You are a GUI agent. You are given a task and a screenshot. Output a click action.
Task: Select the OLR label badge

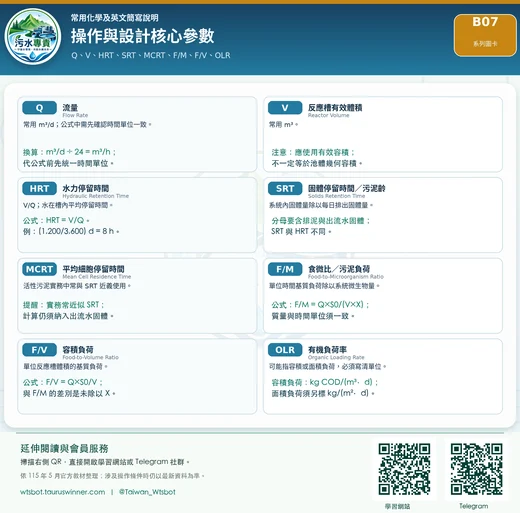pyautogui.click(x=285, y=350)
